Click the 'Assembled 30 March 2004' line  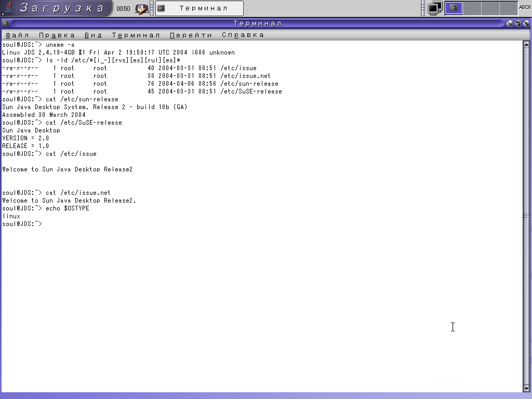(44, 115)
